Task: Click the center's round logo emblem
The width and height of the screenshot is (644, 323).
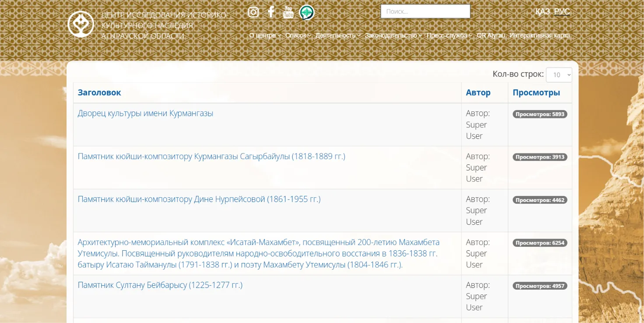Action: coord(81,24)
